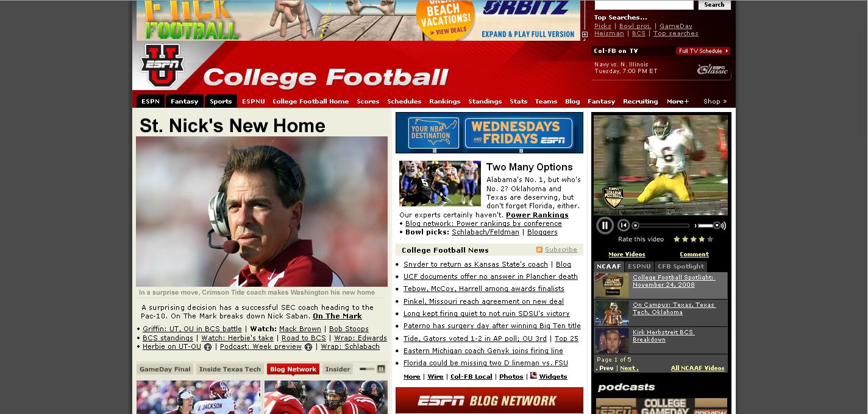This screenshot has height=414, width=868.
Task: Select the Inside Texas Tech tab
Action: tap(230, 369)
